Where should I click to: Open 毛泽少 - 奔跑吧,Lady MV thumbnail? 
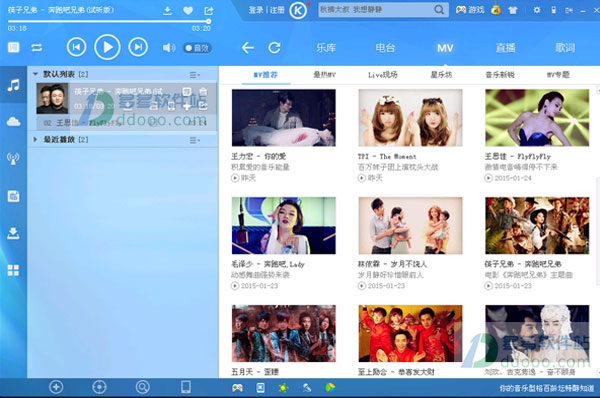click(284, 225)
